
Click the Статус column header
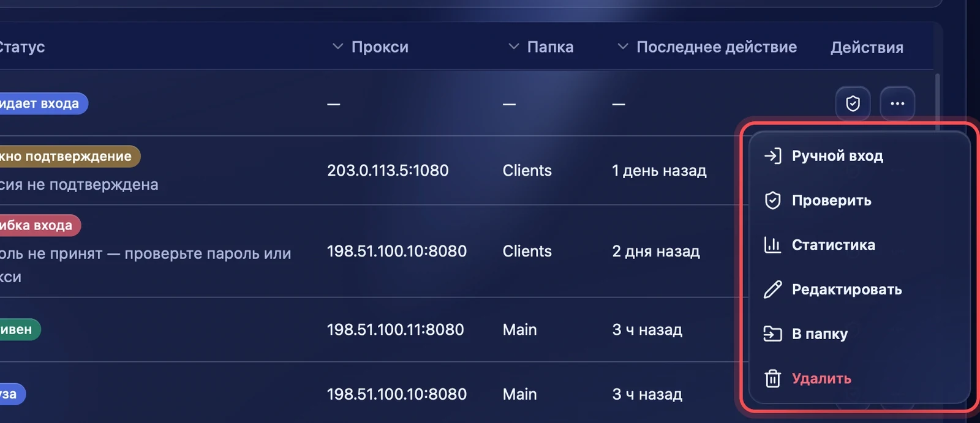[x=22, y=47]
